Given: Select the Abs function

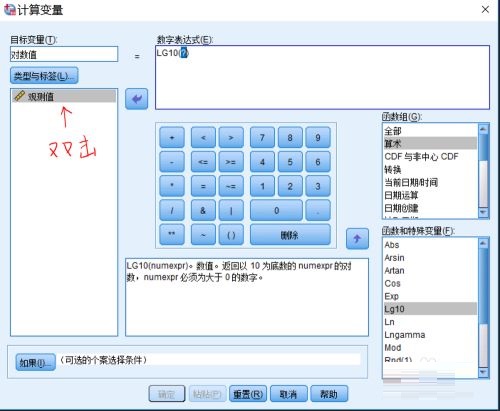Looking at the screenshot, I should click(430, 245).
